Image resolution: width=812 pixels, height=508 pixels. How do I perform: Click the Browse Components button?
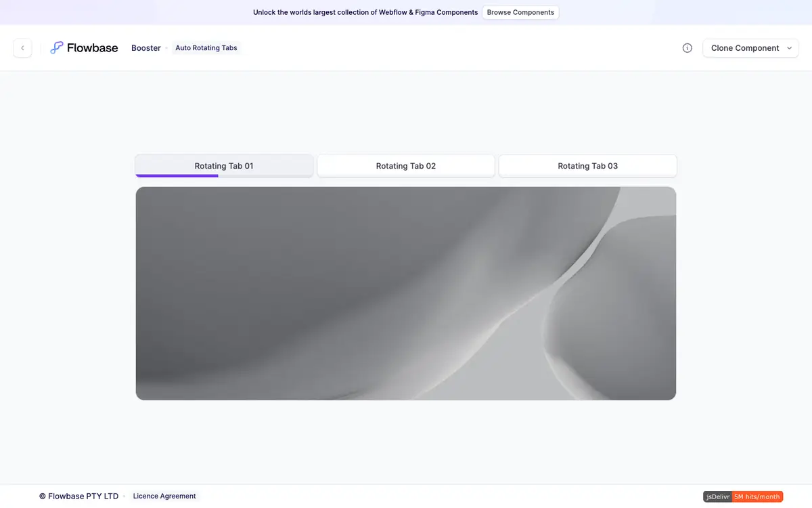pos(520,12)
